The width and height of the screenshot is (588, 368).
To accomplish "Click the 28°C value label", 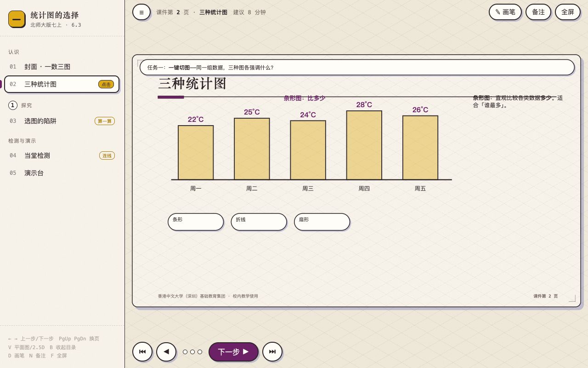I will [364, 105].
